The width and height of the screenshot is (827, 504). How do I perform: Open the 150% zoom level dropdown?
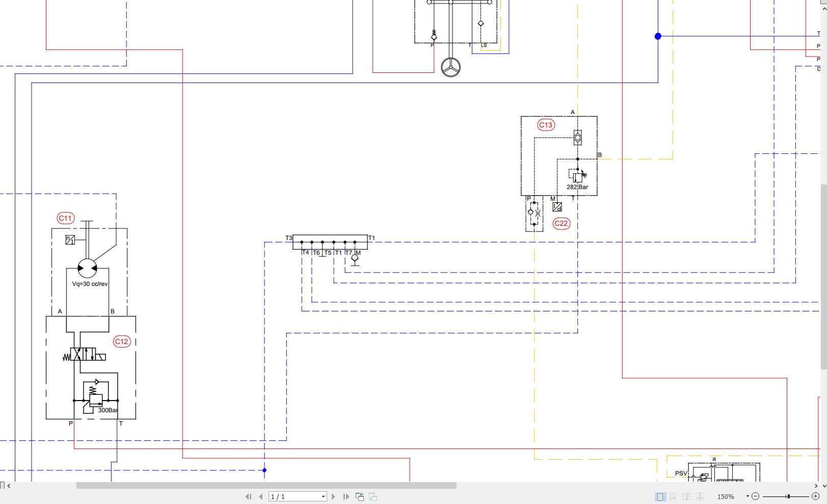(x=748, y=496)
